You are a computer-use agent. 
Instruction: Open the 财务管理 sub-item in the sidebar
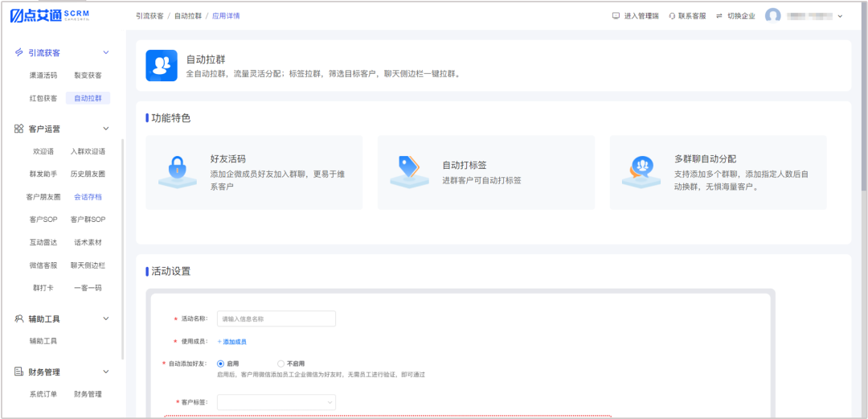pyautogui.click(x=88, y=394)
